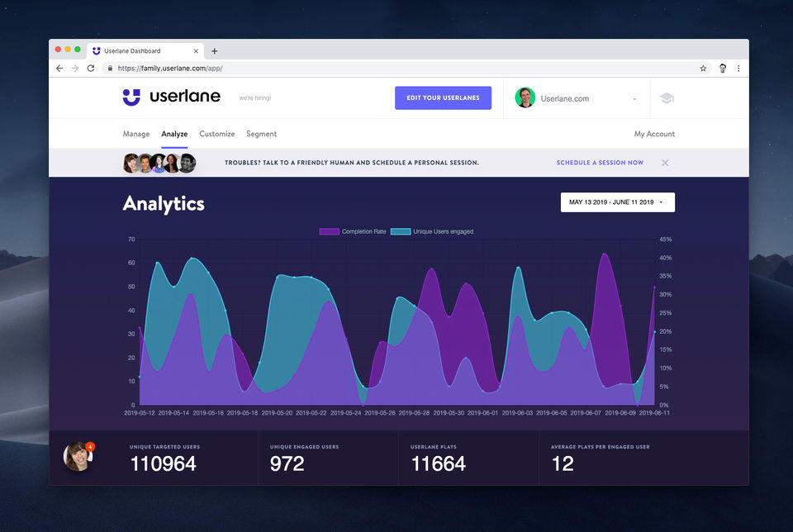Click the Unique Users engaged legend label
The height and width of the screenshot is (532, 793).
point(443,231)
